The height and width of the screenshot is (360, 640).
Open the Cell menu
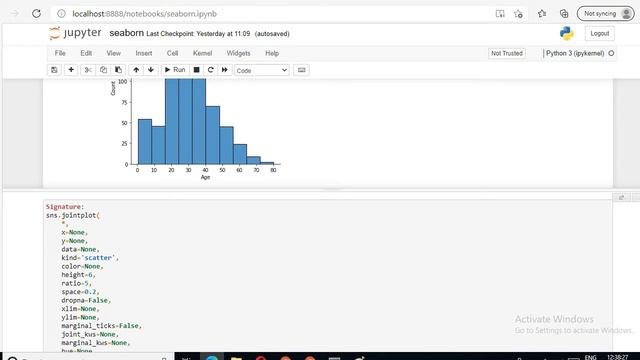[172, 53]
